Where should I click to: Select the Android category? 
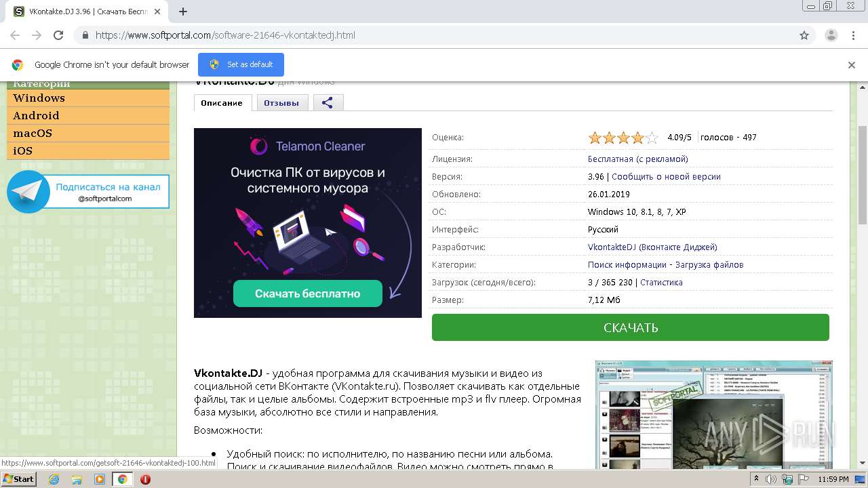coord(88,116)
